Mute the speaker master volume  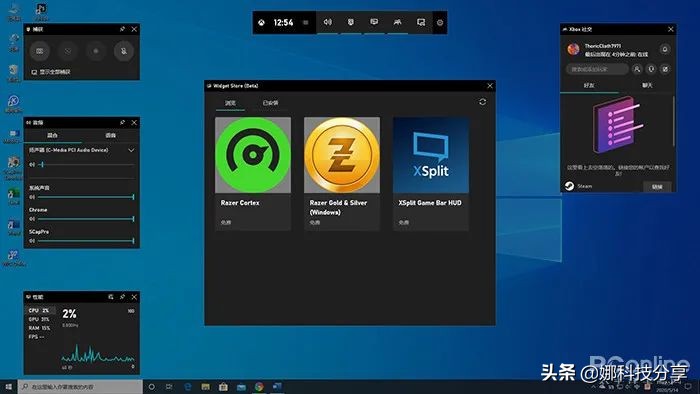click(x=32, y=165)
